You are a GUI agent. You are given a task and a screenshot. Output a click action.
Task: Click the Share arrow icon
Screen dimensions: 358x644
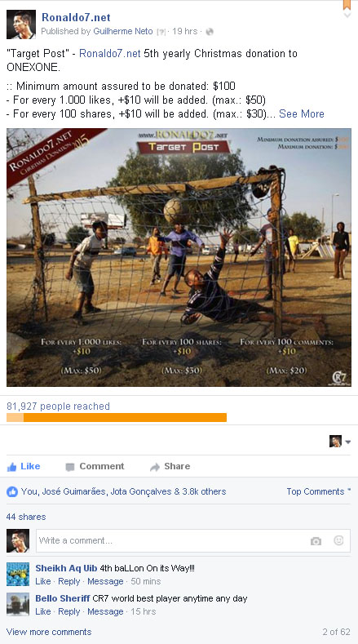[155, 467]
